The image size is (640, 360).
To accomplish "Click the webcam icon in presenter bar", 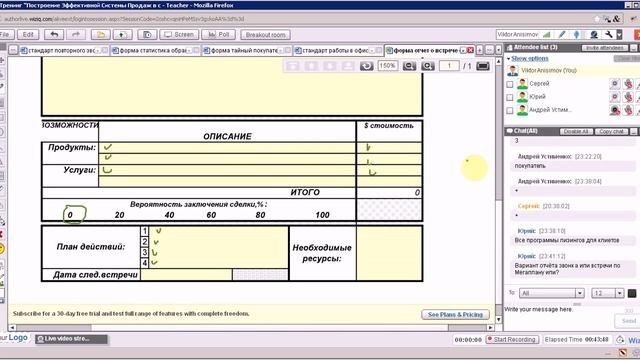I will 594,35.
